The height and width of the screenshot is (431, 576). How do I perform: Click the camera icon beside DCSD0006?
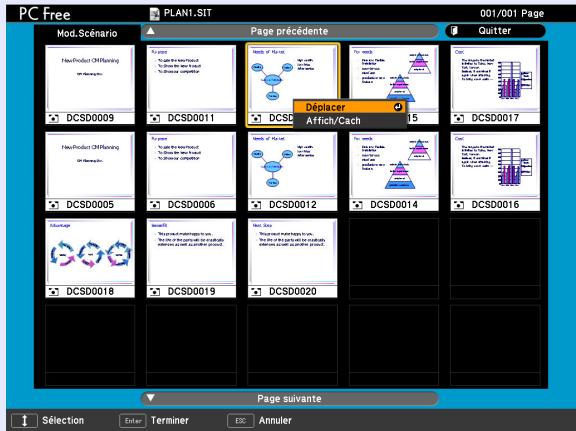pos(155,205)
